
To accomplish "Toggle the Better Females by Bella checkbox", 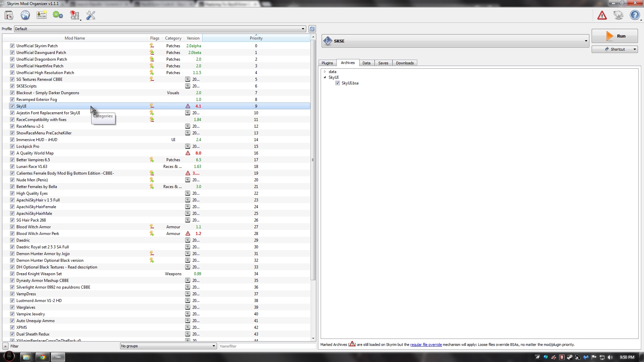I will pos(12,186).
